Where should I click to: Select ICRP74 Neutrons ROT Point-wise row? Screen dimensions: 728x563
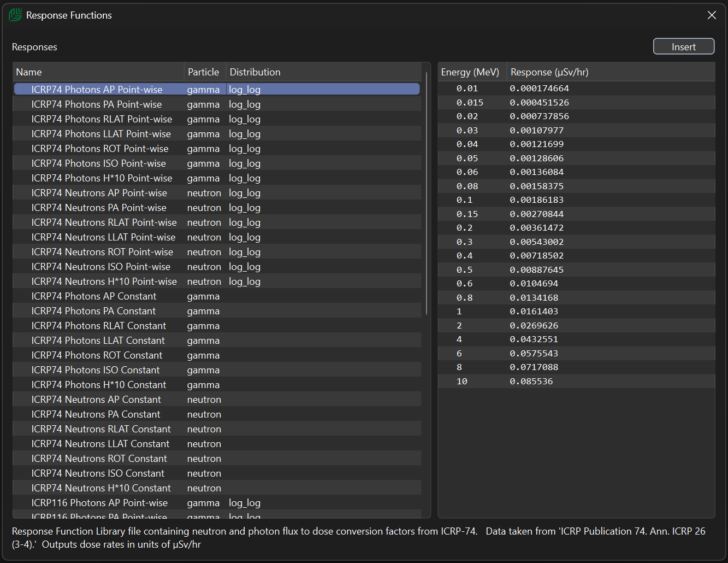click(x=217, y=252)
